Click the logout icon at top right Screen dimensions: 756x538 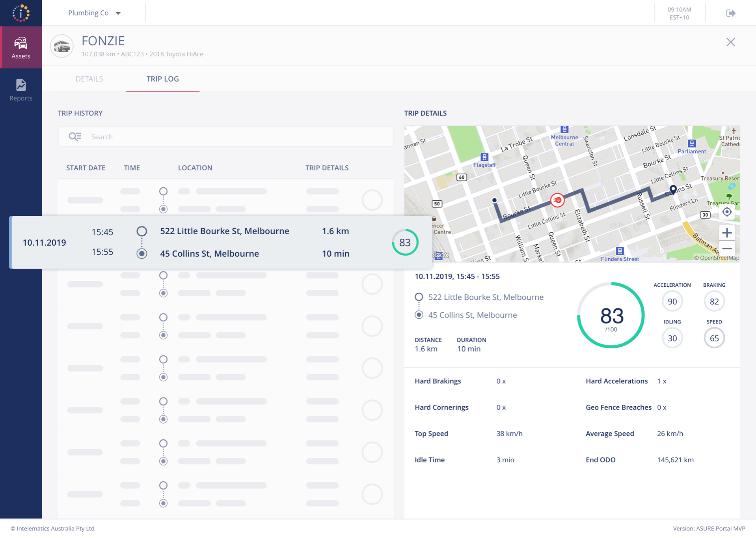click(x=731, y=13)
